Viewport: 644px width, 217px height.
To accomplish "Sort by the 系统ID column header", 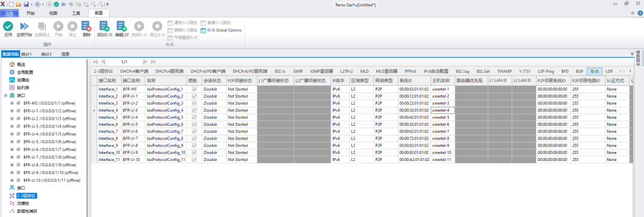I will [x=414, y=80].
